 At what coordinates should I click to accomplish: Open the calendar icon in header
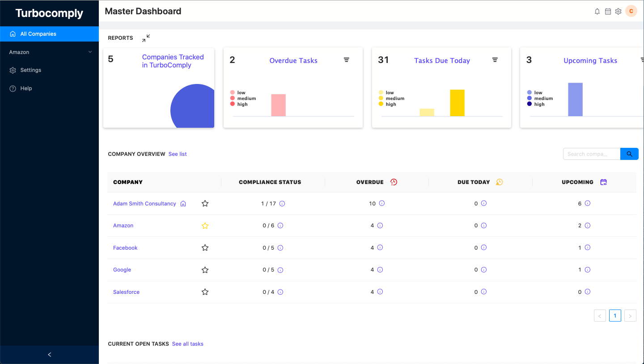[x=608, y=12]
